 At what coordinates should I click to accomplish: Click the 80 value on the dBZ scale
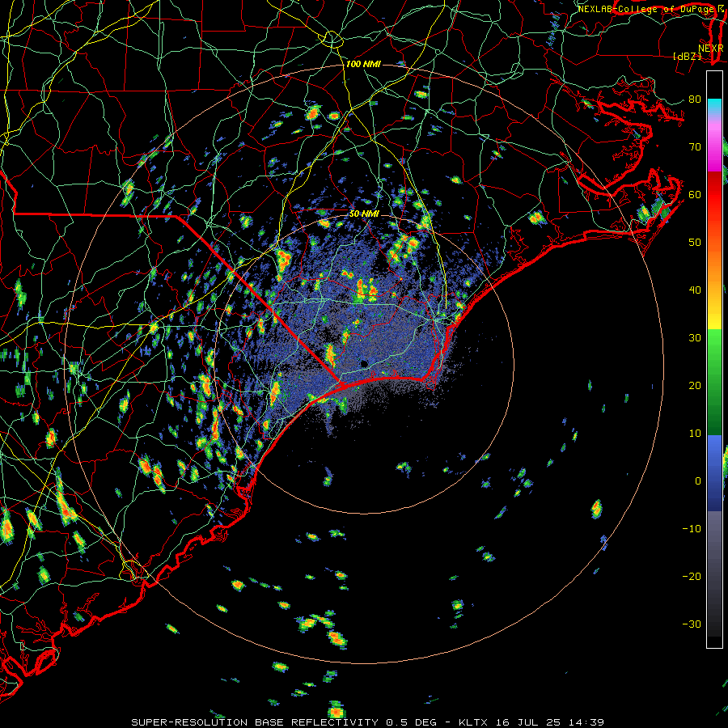[x=695, y=99]
